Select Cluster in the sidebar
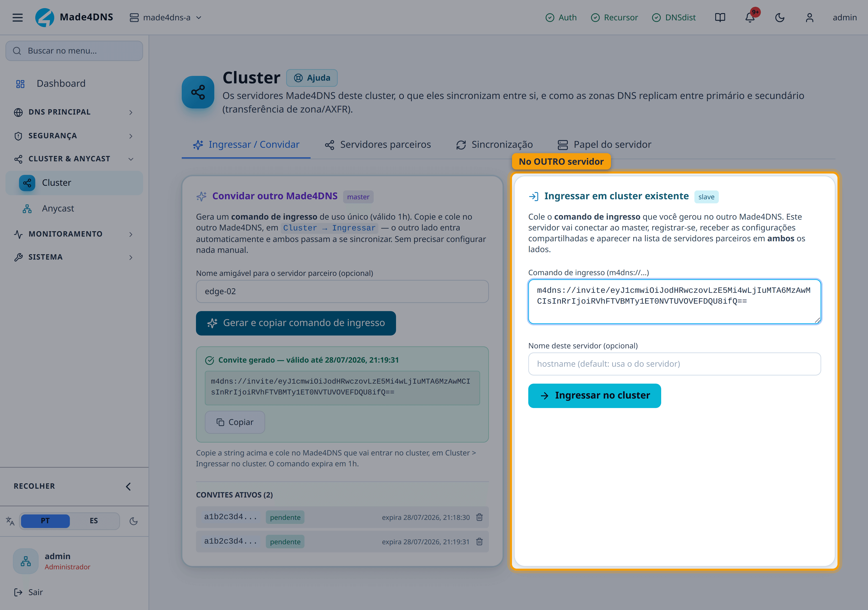868x610 pixels. [x=74, y=183]
